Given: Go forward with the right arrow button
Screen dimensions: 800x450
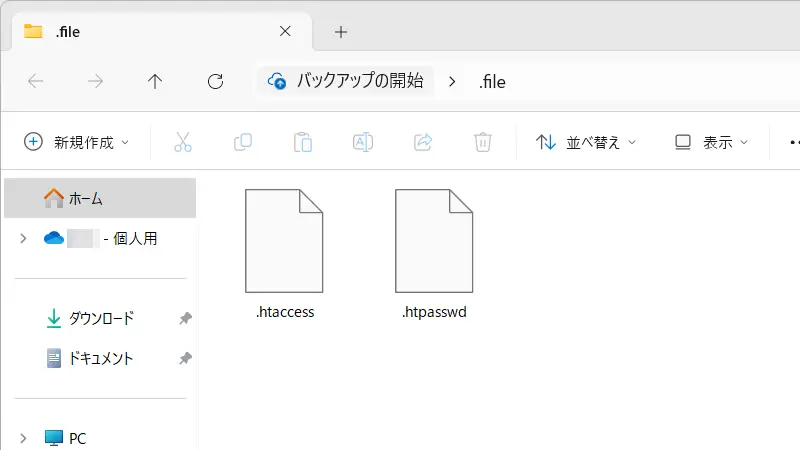Looking at the screenshot, I should [95, 81].
